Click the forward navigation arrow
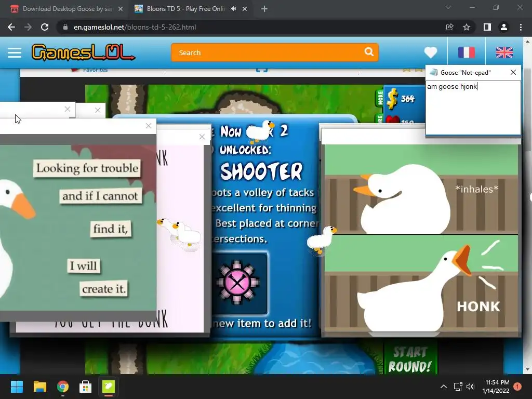Image resolution: width=532 pixels, height=399 pixels. click(28, 27)
